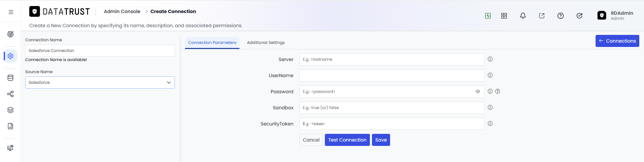
Task: Open the layers stack sidebar icon
Action: [x=10, y=110]
